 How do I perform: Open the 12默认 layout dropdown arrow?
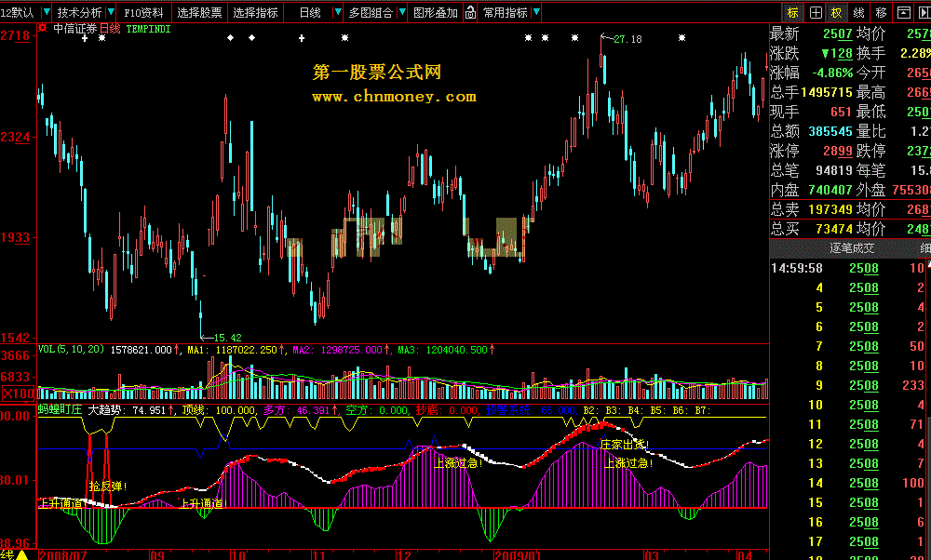click(47, 12)
